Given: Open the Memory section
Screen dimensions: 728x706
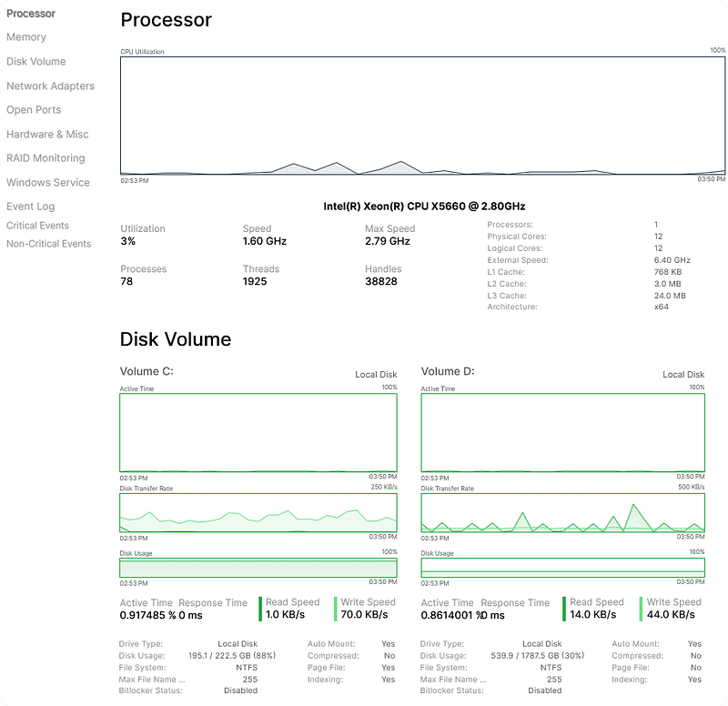Looking at the screenshot, I should [26, 37].
